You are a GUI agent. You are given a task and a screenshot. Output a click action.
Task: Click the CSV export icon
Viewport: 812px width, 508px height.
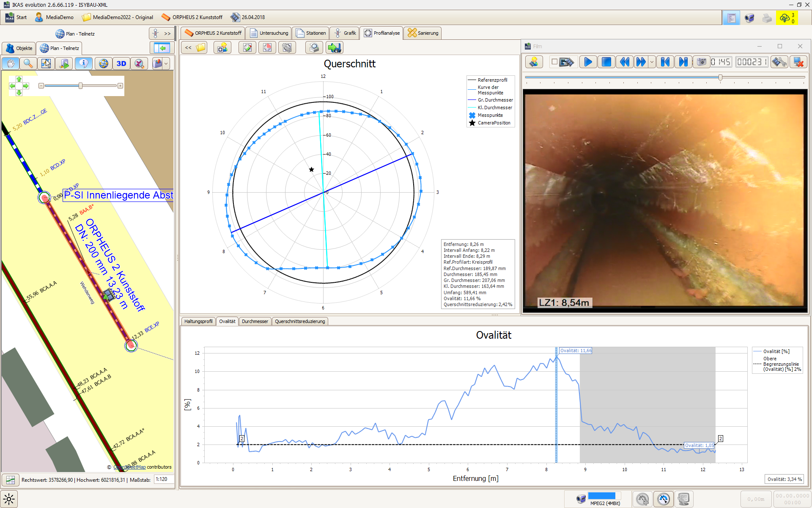(x=335, y=48)
